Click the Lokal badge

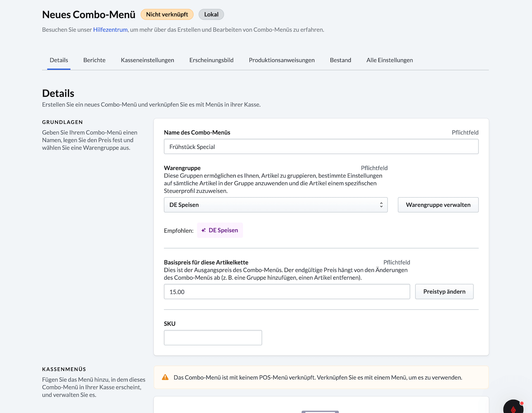pyautogui.click(x=211, y=14)
